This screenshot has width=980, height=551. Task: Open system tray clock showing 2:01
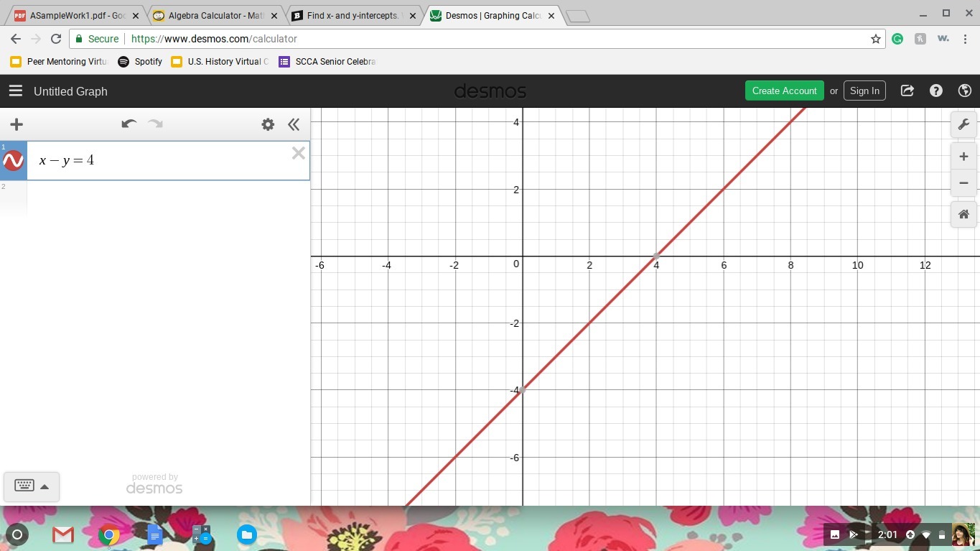[x=887, y=534]
